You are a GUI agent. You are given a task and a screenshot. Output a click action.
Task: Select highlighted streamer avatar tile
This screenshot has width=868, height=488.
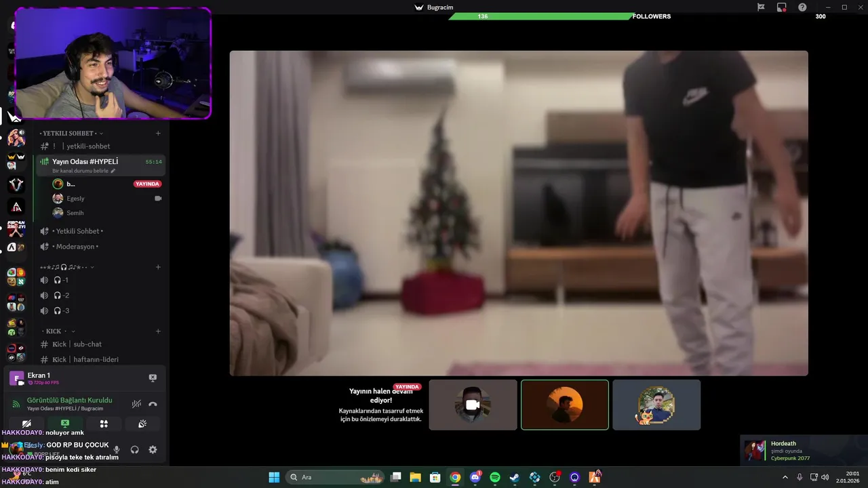click(x=565, y=405)
